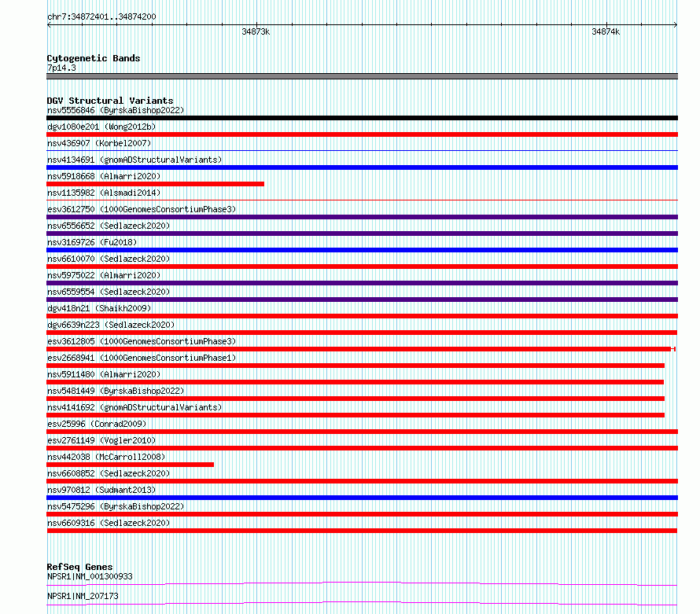Image resolution: width=700 pixels, height=614 pixels.
Task: Click label nsv5481449 (ByrskaBishop2022)
Action: click(x=116, y=391)
